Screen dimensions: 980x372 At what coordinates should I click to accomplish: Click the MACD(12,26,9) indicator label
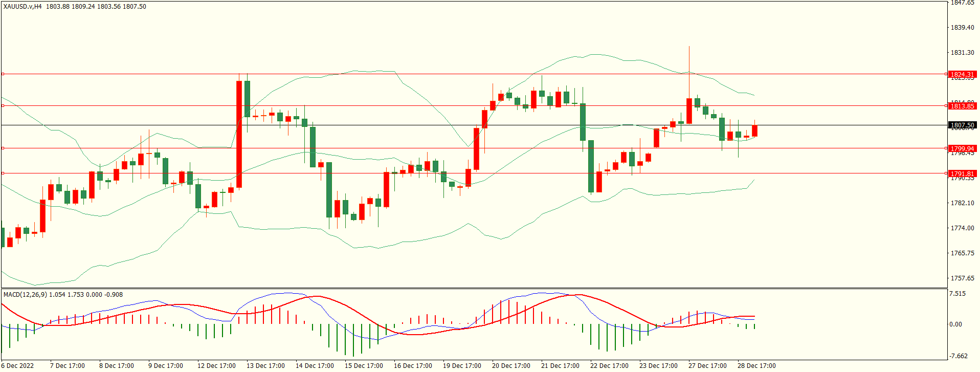pos(25,294)
